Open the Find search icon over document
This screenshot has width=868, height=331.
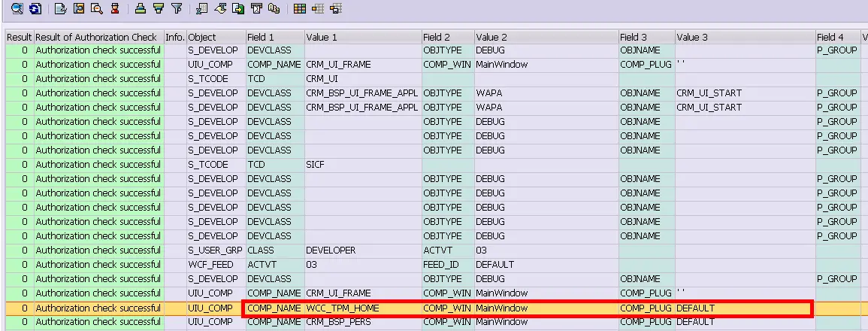pos(96,8)
